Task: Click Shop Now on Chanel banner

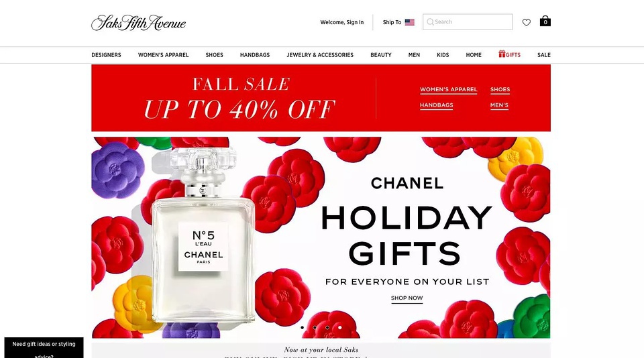Action: click(x=407, y=298)
